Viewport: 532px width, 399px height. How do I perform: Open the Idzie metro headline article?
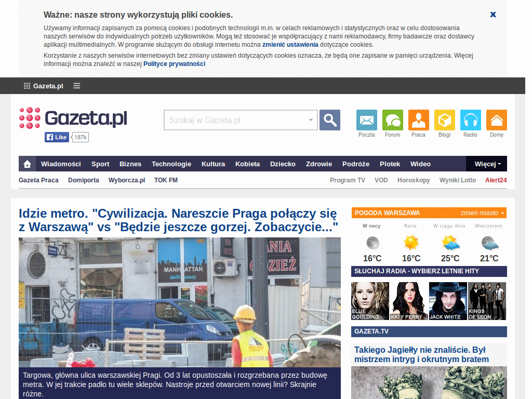(179, 220)
